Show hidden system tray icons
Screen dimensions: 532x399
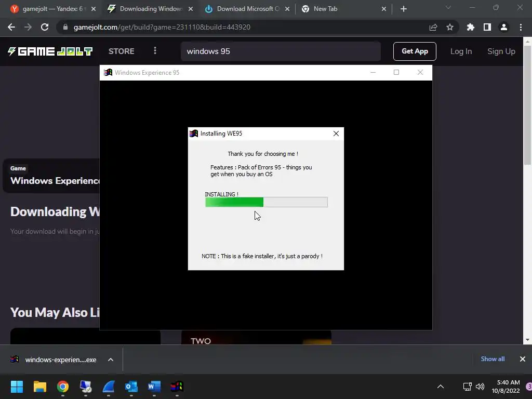441,387
